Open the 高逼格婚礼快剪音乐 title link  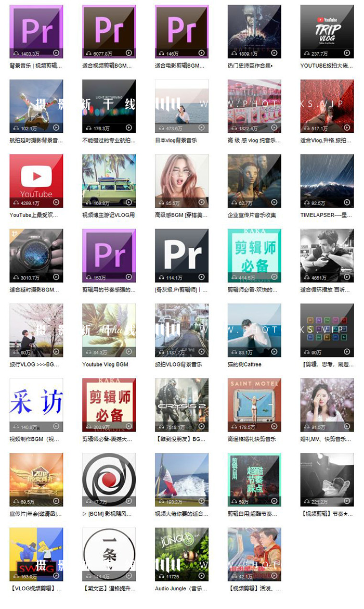[x=252, y=439]
